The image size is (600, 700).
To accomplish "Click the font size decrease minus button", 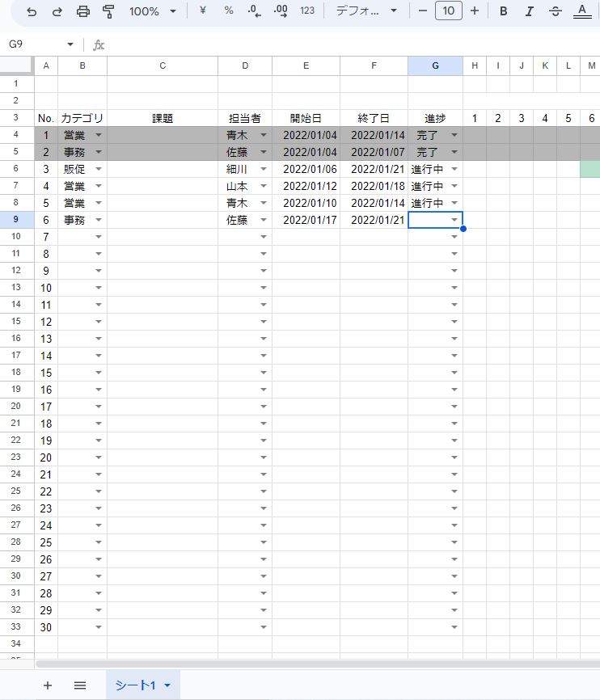I will coord(422,11).
